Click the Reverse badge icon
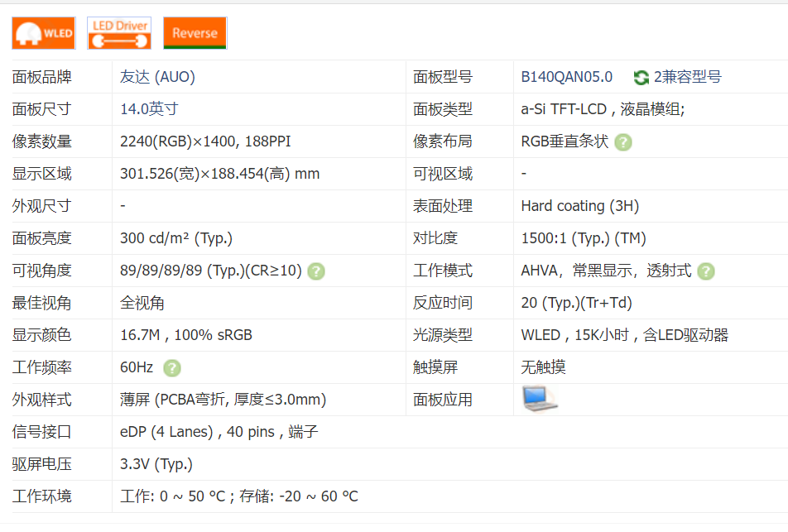 pyautogui.click(x=195, y=33)
